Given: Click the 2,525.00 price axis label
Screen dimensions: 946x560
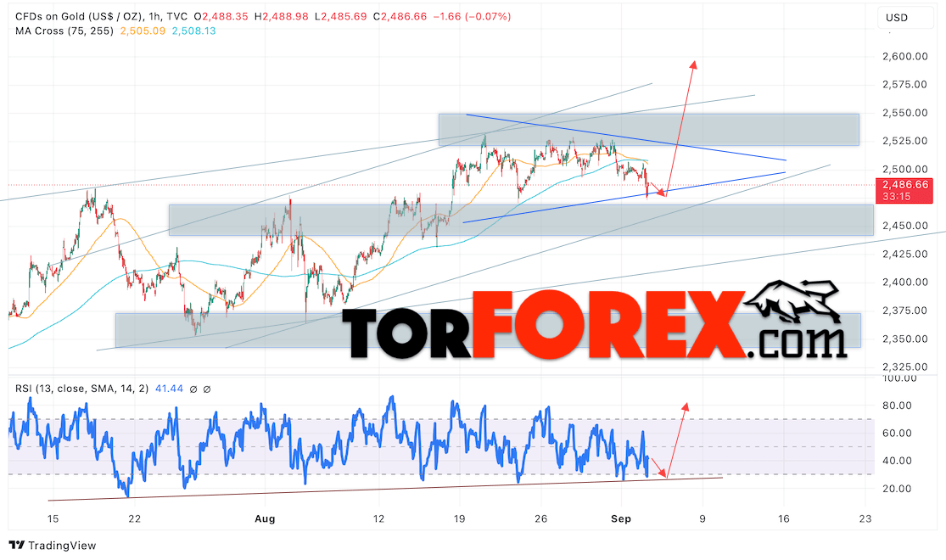Looking at the screenshot, I should click(904, 141).
